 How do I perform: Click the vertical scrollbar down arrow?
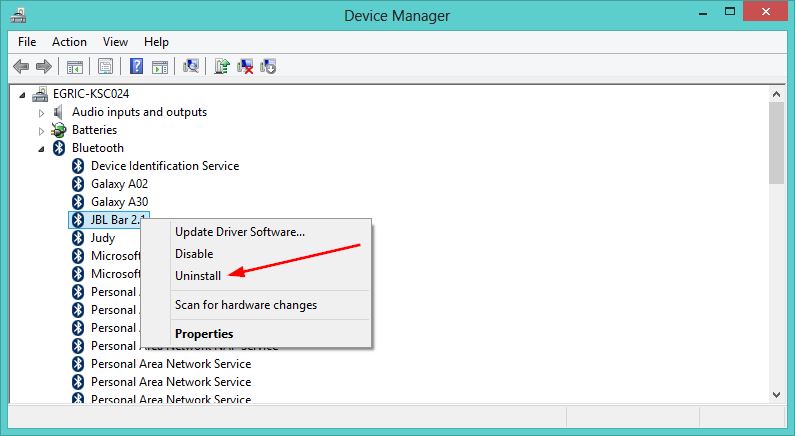(777, 396)
